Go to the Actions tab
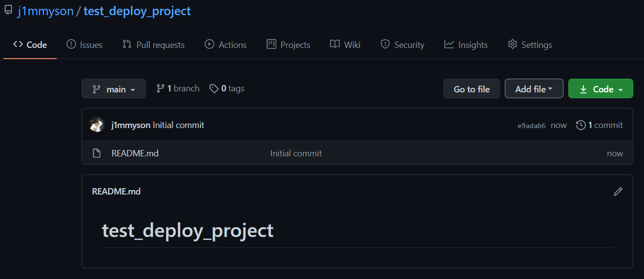The image size is (644, 279). coord(226,44)
